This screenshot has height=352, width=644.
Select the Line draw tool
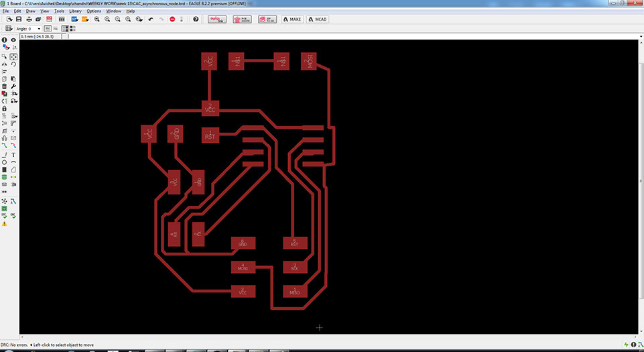pyautogui.click(x=4, y=156)
